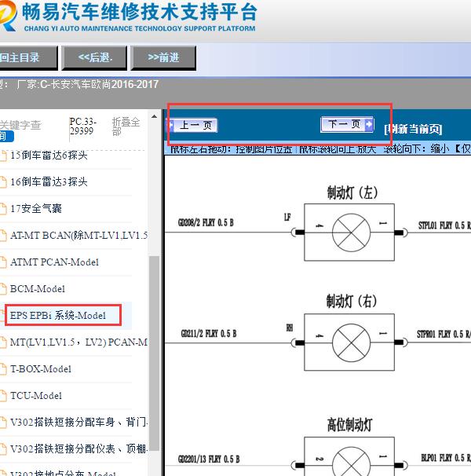The width and height of the screenshot is (471, 476).
Task: Click the sidebar vertical scrollbar thumb
Action: [x=154, y=353]
